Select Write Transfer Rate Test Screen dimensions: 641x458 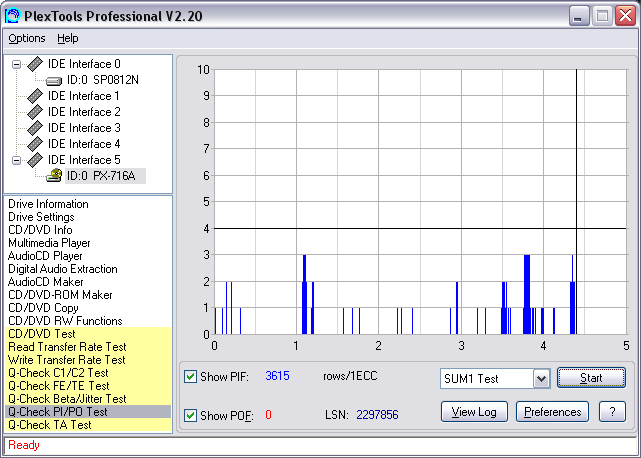pos(88,360)
